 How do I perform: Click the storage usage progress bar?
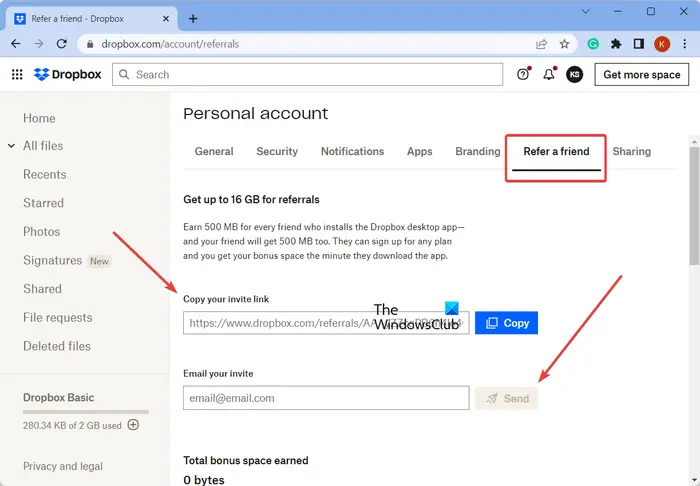coord(86,412)
